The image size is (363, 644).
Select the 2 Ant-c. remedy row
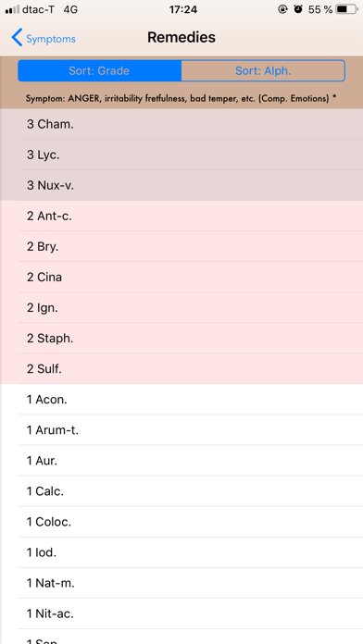coord(181,216)
